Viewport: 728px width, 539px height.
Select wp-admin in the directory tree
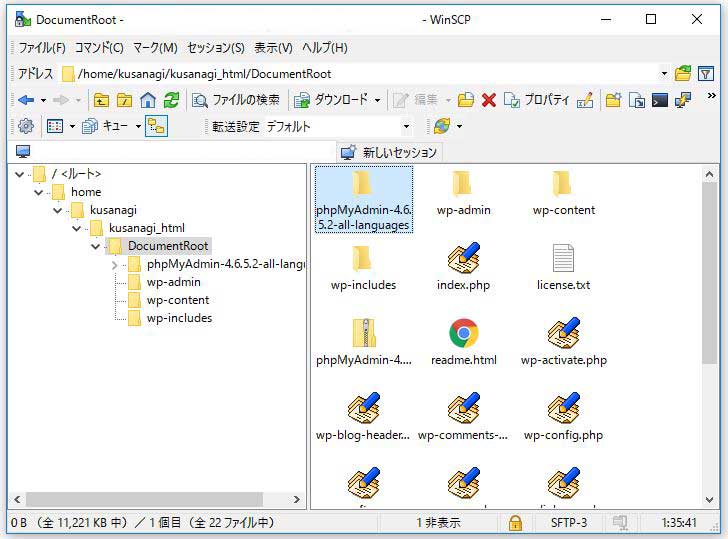click(x=174, y=282)
